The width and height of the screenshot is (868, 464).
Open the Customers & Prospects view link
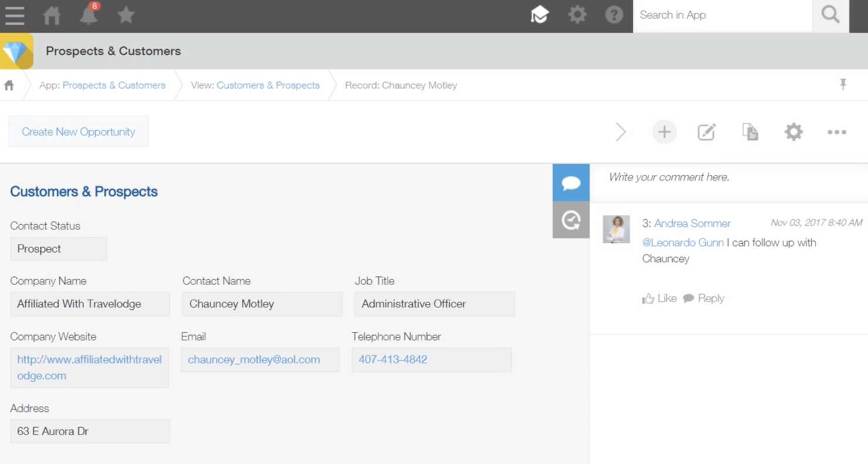coord(268,85)
